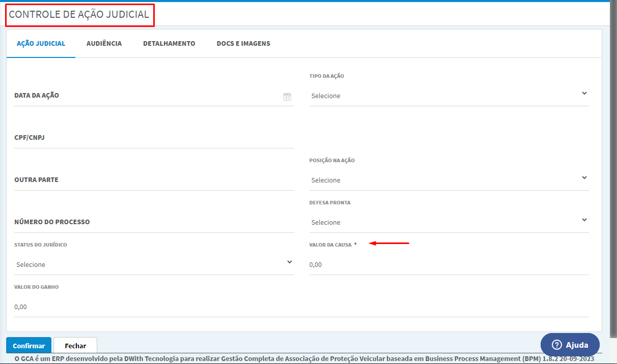The width and height of the screenshot is (617, 364).
Task: Click the GCA ERP footer description text
Action: point(304,358)
